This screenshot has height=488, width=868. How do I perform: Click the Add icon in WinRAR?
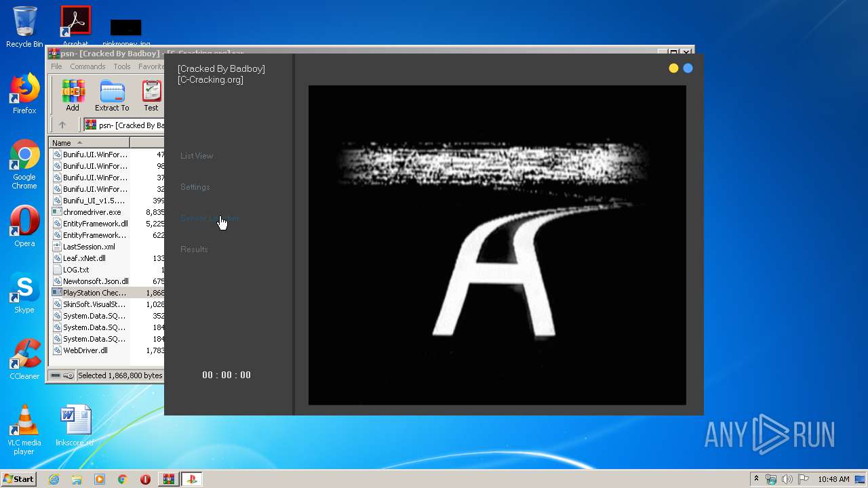click(x=73, y=96)
